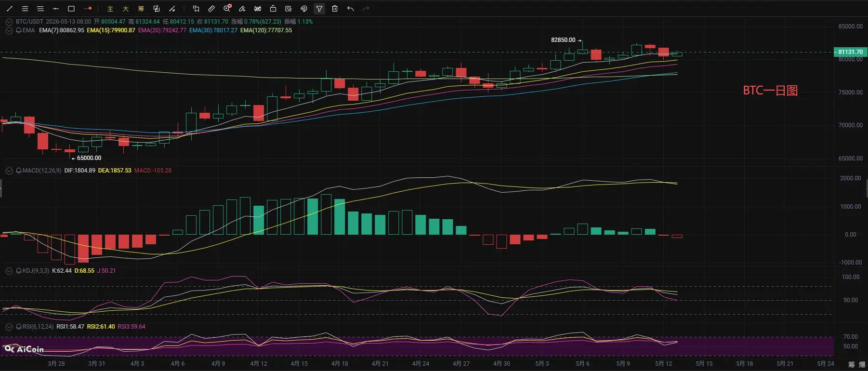Click the 75000.00 price axis label
The image size is (868, 371).
click(x=850, y=93)
